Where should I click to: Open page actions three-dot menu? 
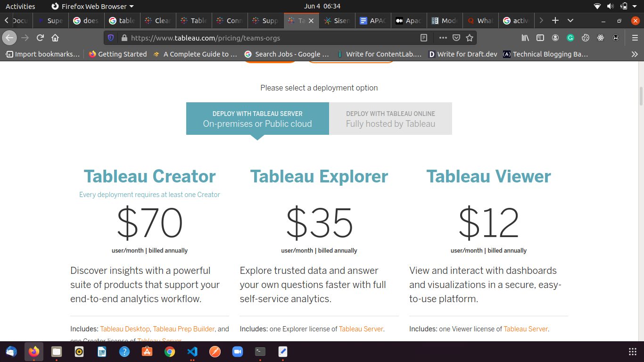click(x=443, y=38)
